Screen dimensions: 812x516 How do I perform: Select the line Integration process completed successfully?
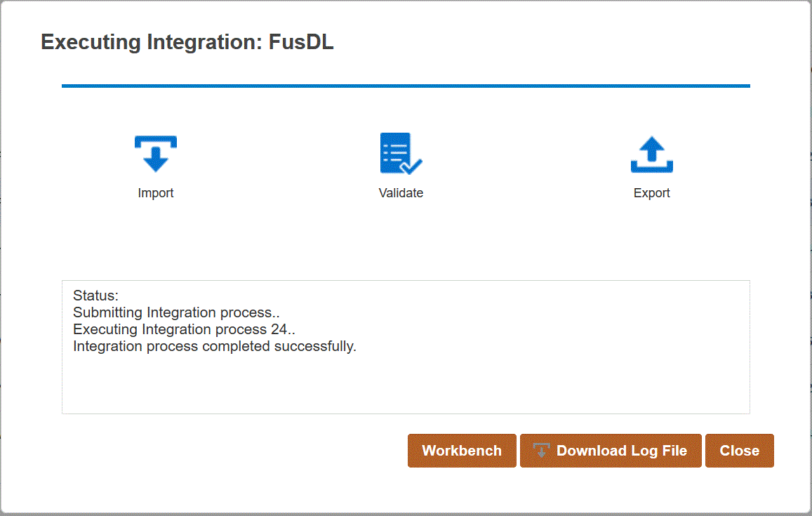215,345
